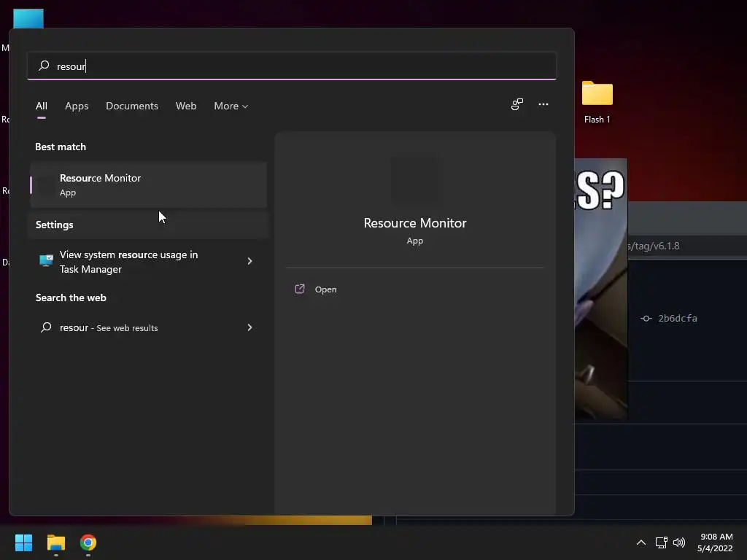Image resolution: width=747 pixels, height=560 pixels.
Task: Switch to the Web filter tab
Action: (186, 106)
